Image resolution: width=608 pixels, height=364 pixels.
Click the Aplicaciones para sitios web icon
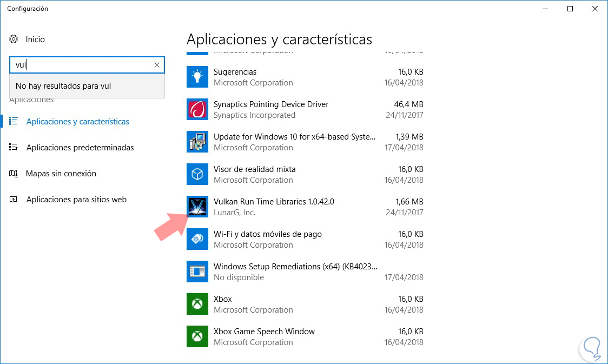13,199
